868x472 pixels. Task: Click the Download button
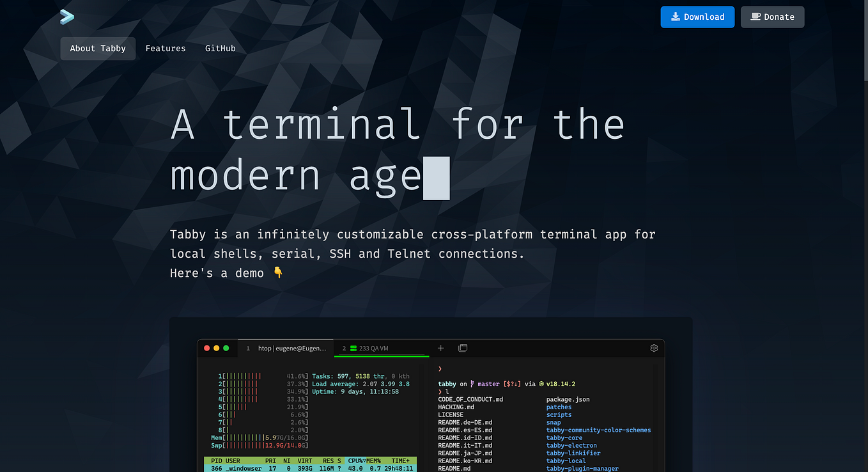click(697, 17)
